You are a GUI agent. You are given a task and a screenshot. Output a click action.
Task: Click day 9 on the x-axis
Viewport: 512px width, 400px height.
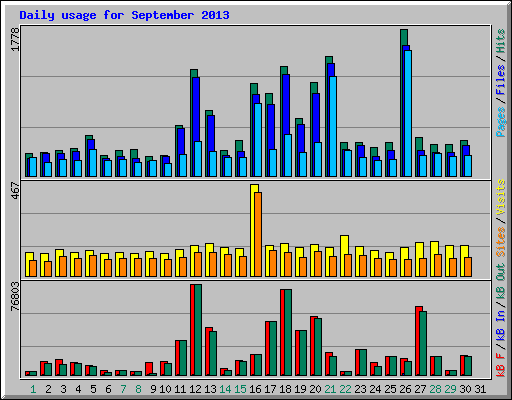[x=153, y=389]
